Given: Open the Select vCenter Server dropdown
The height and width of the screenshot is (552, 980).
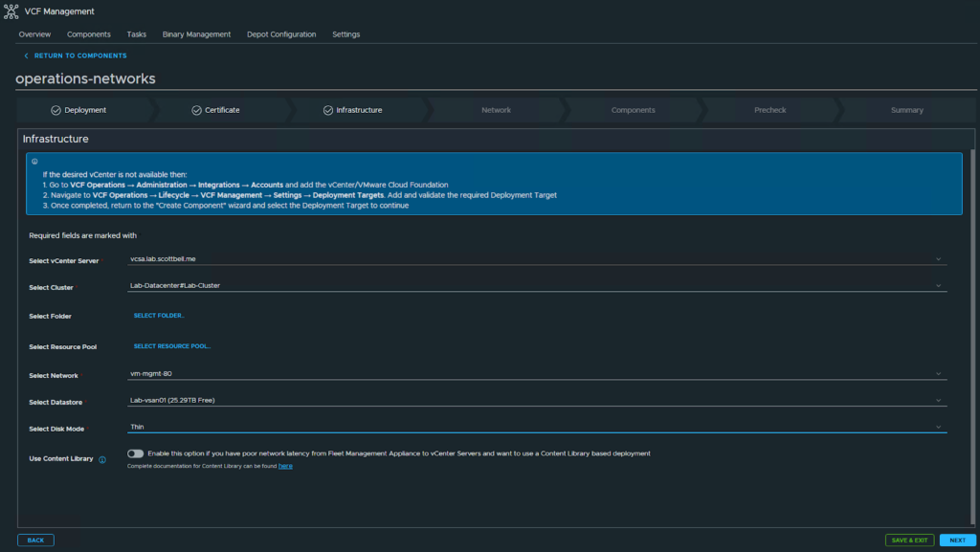Looking at the screenshot, I should [x=537, y=258].
